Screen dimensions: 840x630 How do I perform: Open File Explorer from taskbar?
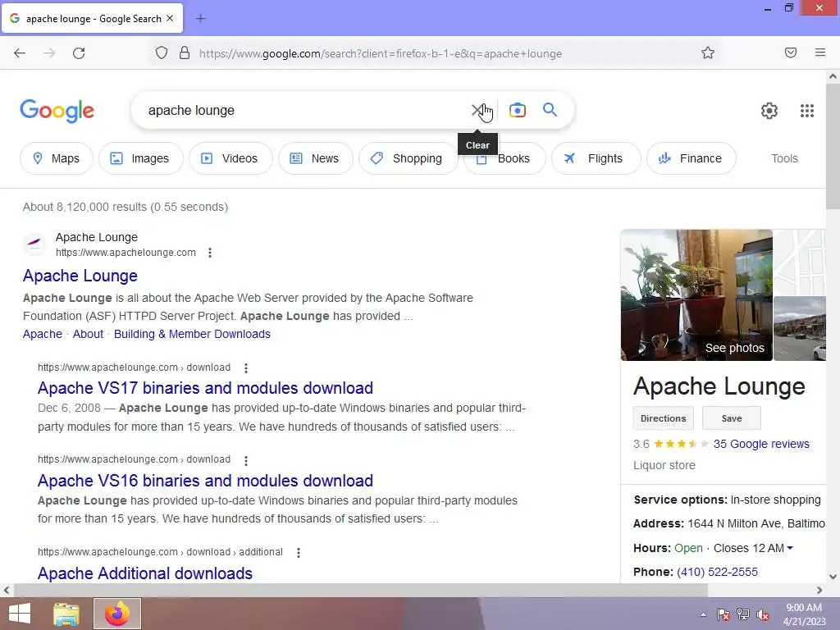66,614
